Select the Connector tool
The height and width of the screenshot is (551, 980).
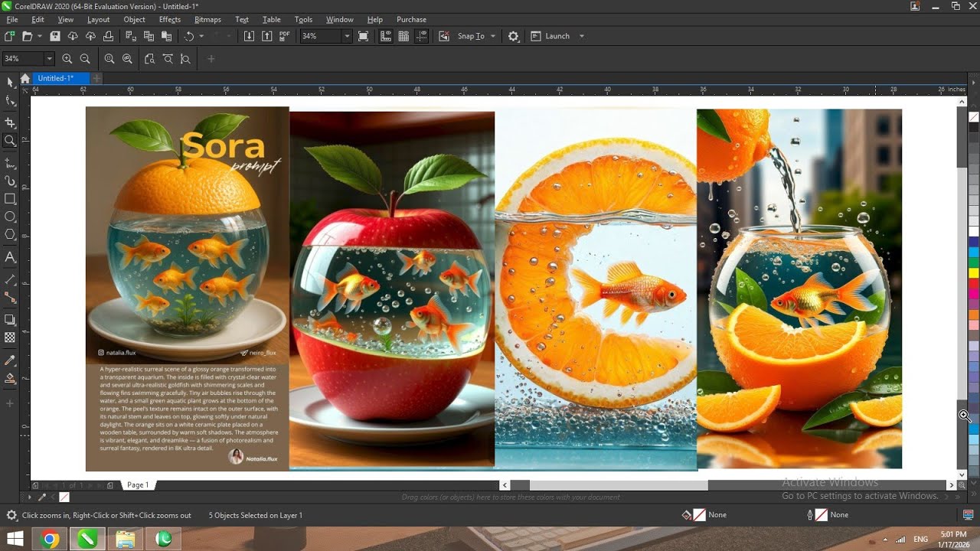point(10,298)
